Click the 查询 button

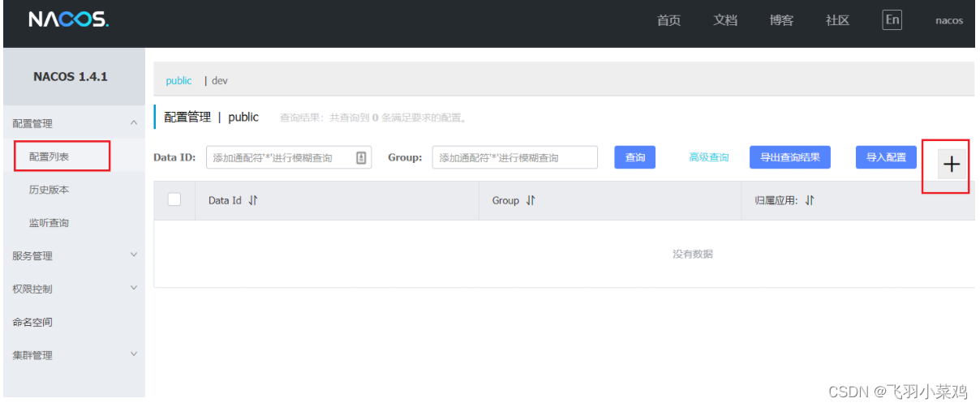coord(635,157)
